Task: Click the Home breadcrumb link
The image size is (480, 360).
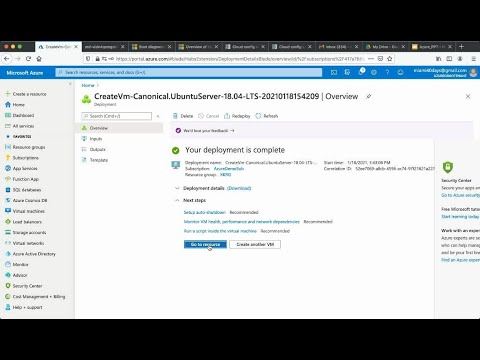Action: (x=88, y=85)
